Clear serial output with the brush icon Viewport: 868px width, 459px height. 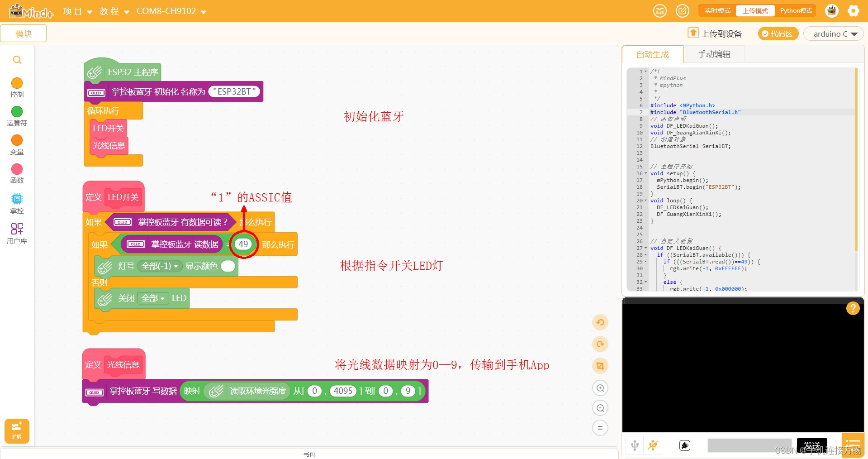684,445
